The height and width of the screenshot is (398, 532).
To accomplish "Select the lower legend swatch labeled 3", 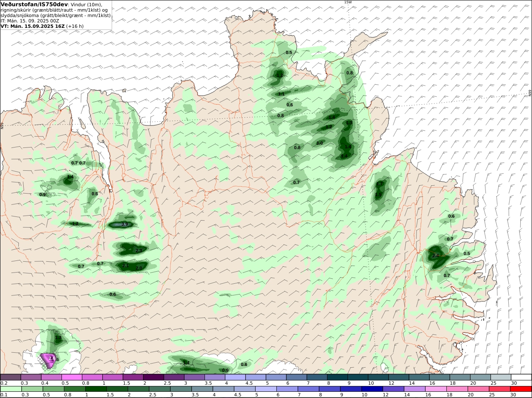I will tap(181, 389).
